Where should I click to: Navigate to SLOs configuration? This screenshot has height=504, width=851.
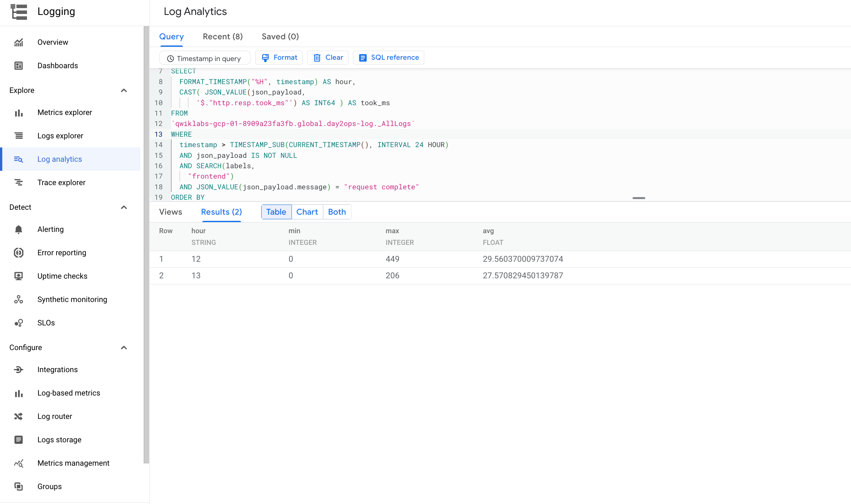46,322
